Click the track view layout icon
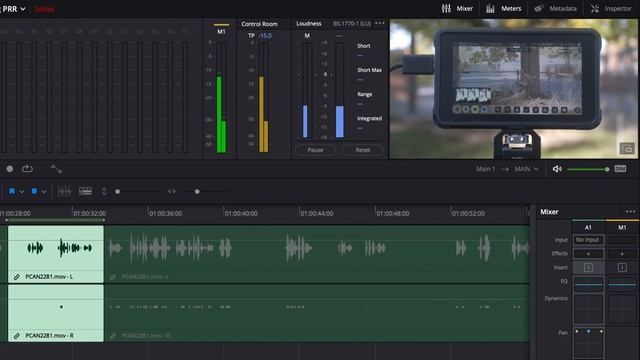This screenshot has width=640, height=360. (x=85, y=191)
